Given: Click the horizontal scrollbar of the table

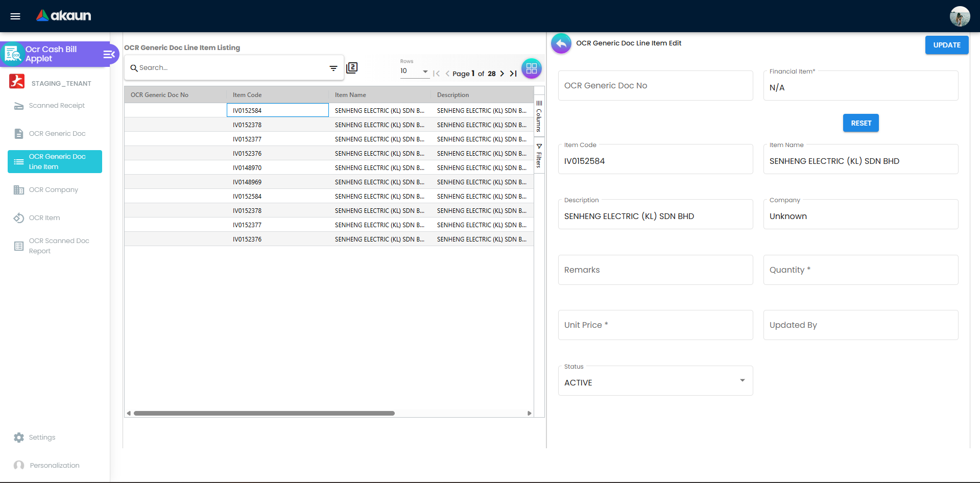Looking at the screenshot, I should click(x=264, y=414).
